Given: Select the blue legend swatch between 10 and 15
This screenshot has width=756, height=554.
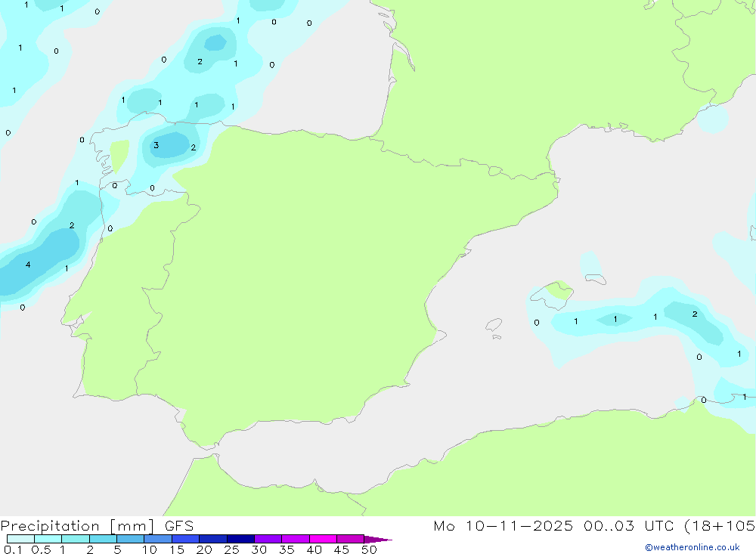Looking at the screenshot, I should click(158, 539).
